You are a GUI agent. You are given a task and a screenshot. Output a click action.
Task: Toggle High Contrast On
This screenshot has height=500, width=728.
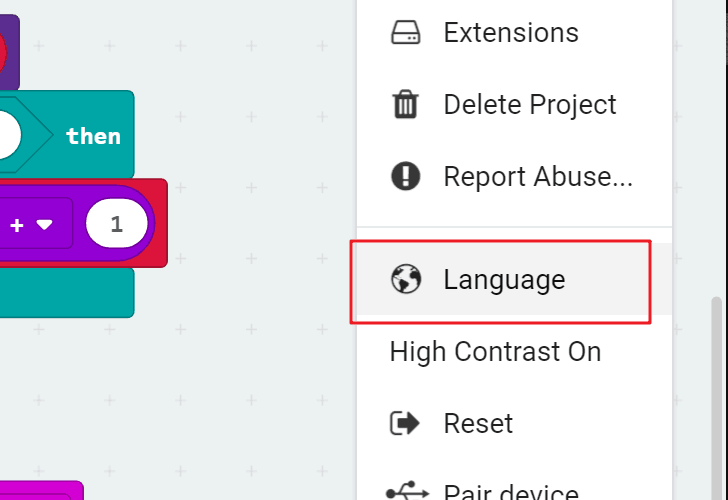(x=495, y=352)
